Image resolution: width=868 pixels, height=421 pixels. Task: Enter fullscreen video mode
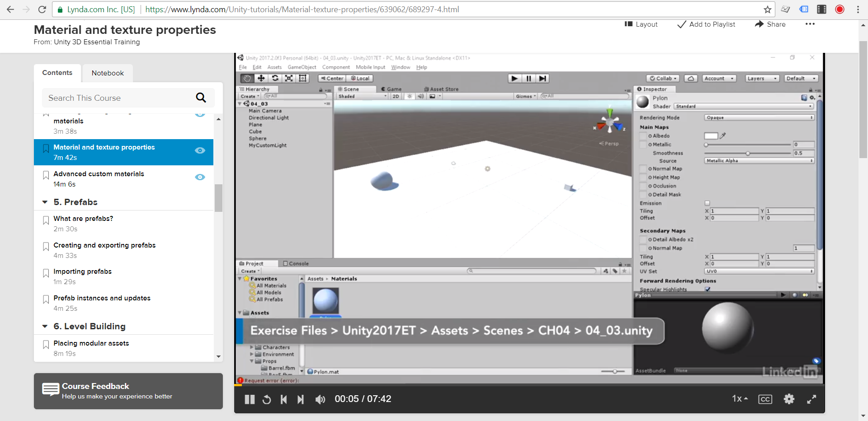point(812,399)
